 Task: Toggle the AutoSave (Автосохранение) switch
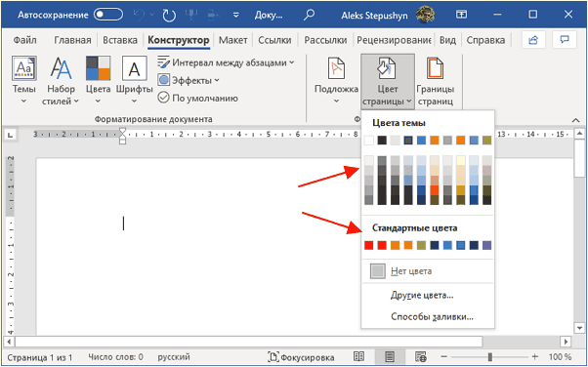pos(108,15)
